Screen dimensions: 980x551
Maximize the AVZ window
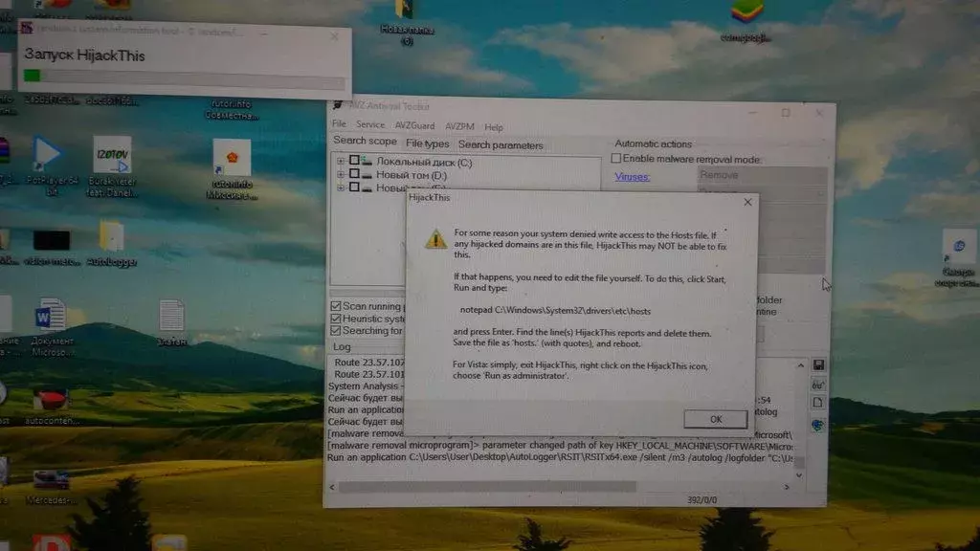(786, 113)
